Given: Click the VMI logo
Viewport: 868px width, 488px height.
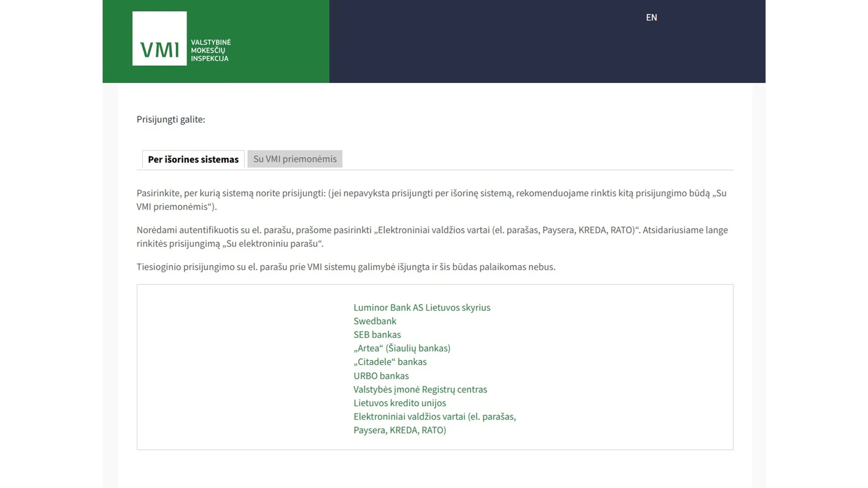Looking at the screenshot, I should 159,39.
